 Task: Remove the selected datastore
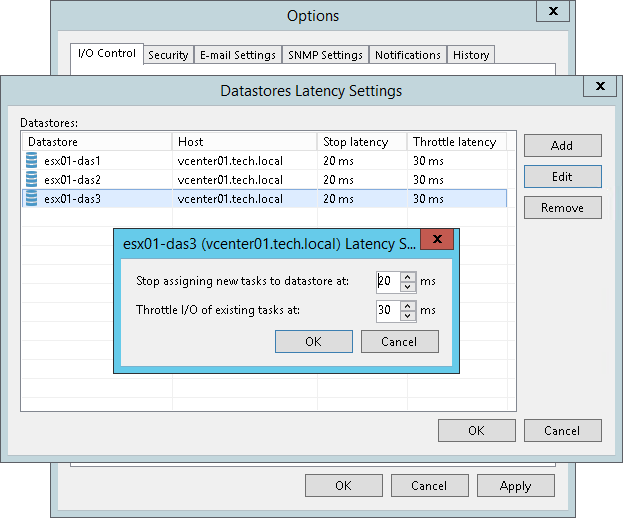(x=563, y=208)
